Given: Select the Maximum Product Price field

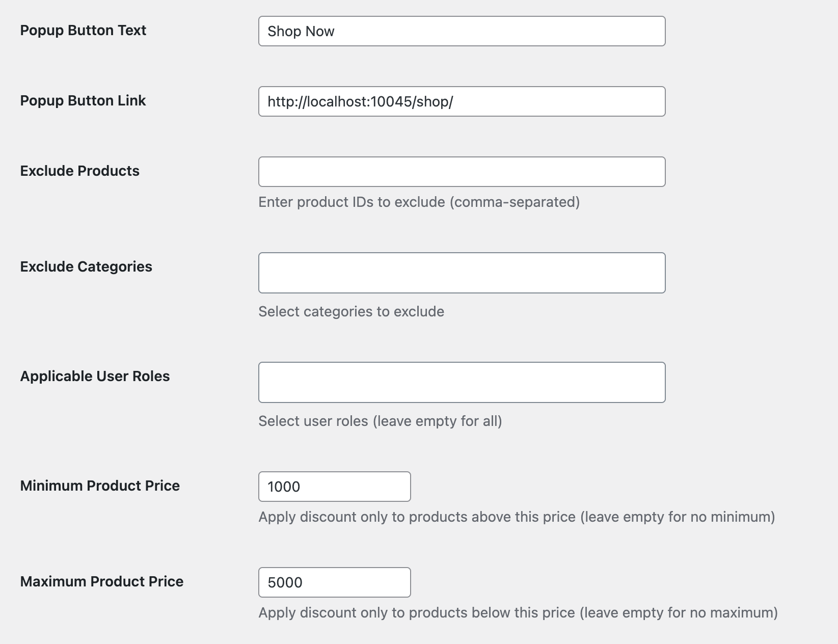Looking at the screenshot, I should 334,582.
